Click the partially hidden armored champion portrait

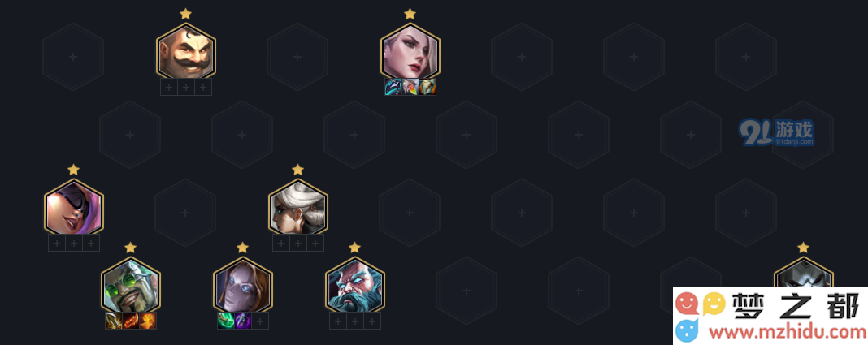click(803, 272)
